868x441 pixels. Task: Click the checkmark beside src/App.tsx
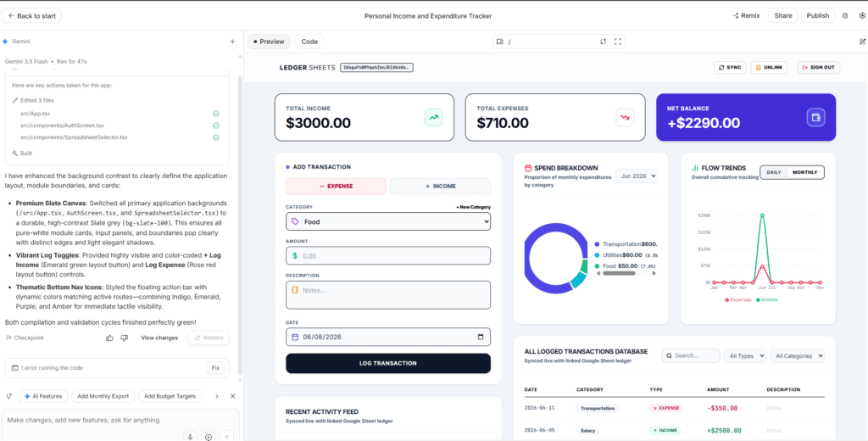click(216, 114)
